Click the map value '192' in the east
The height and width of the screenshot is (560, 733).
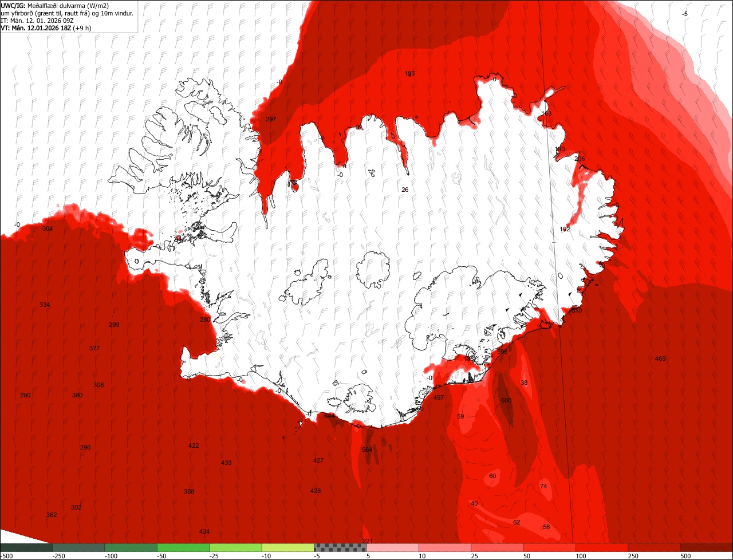tap(565, 229)
